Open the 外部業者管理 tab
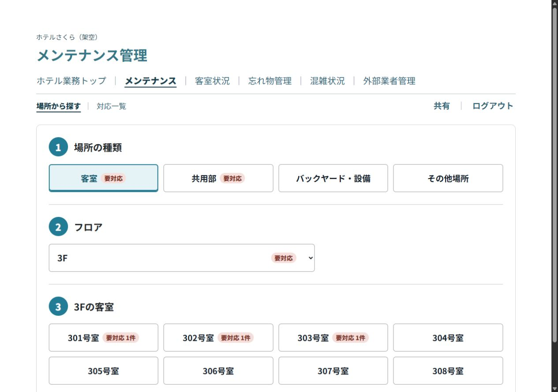Image resolution: width=558 pixels, height=392 pixels. (389, 81)
